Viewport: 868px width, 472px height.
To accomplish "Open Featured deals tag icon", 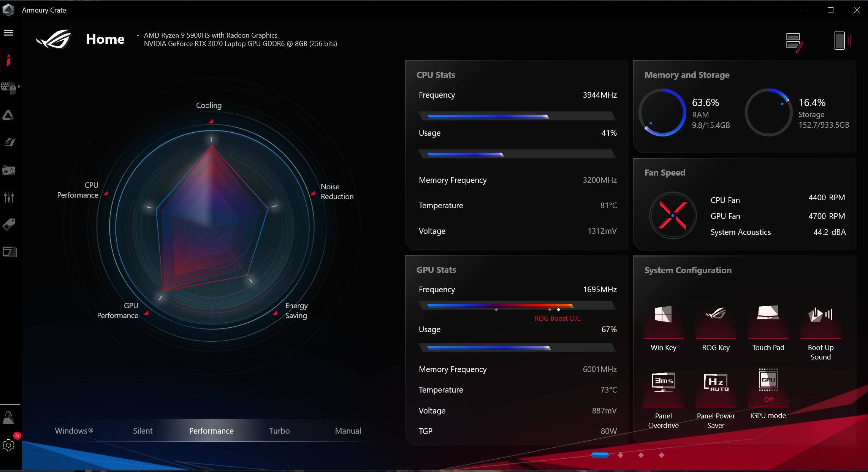I will tap(8, 225).
